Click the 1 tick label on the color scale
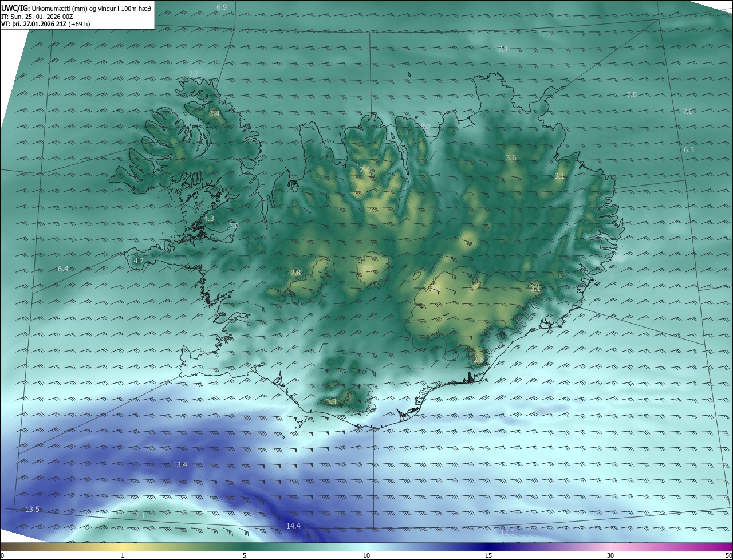The width and height of the screenshot is (733, 560). pos(123,556)
